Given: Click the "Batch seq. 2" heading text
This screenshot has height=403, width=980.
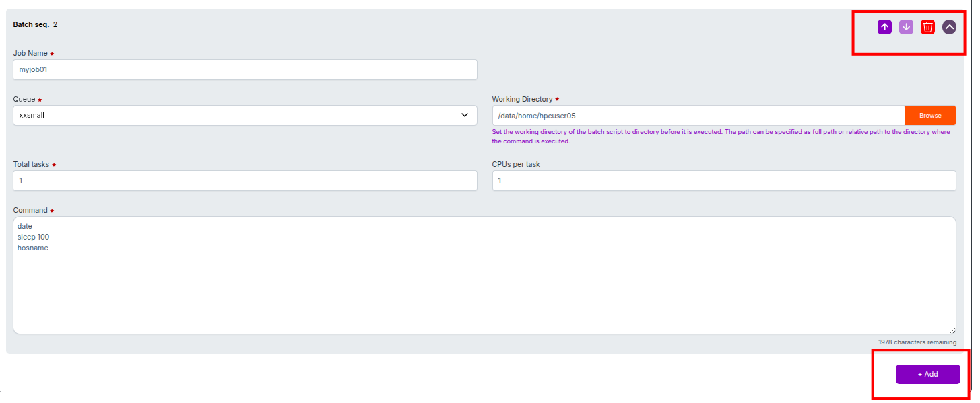Looking at the screenshot, I should click(35, 24).
